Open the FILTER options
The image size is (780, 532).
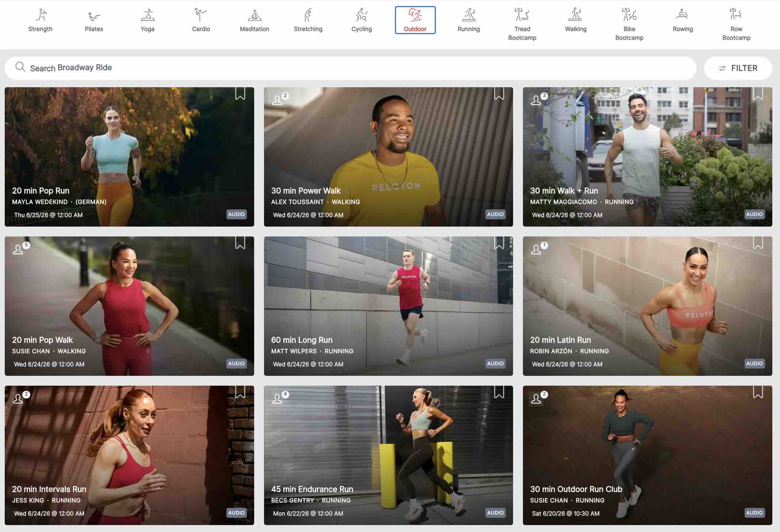738,68
